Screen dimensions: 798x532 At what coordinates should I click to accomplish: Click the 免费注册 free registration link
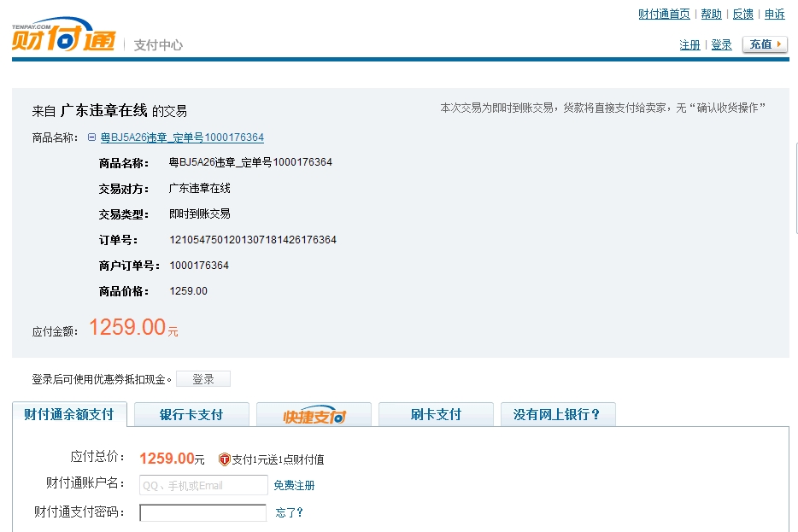[294, 485]
